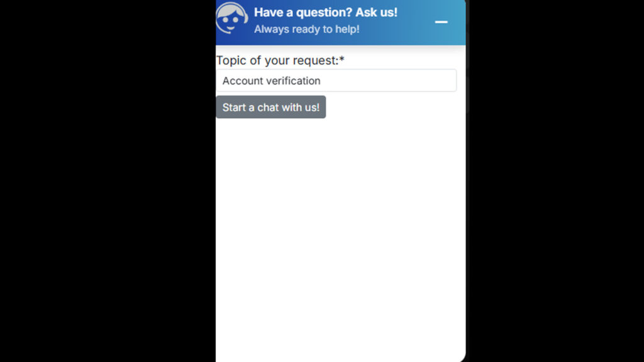Screen dimensions: 644x362
Task: Click the 'Start a chat with us!' button
Action: coord(270,107)
